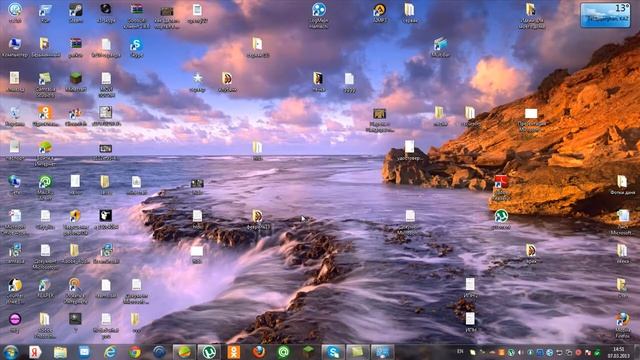Switch to uTorrent in the taskbar
This screenshot has height=360, width=640.
tap(209, 352)
